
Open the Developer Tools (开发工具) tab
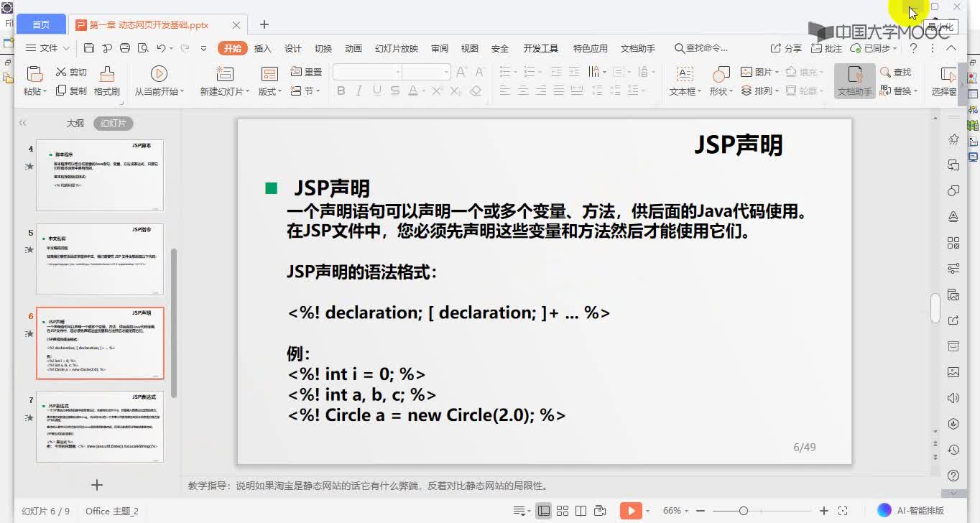tap(541, 48)
